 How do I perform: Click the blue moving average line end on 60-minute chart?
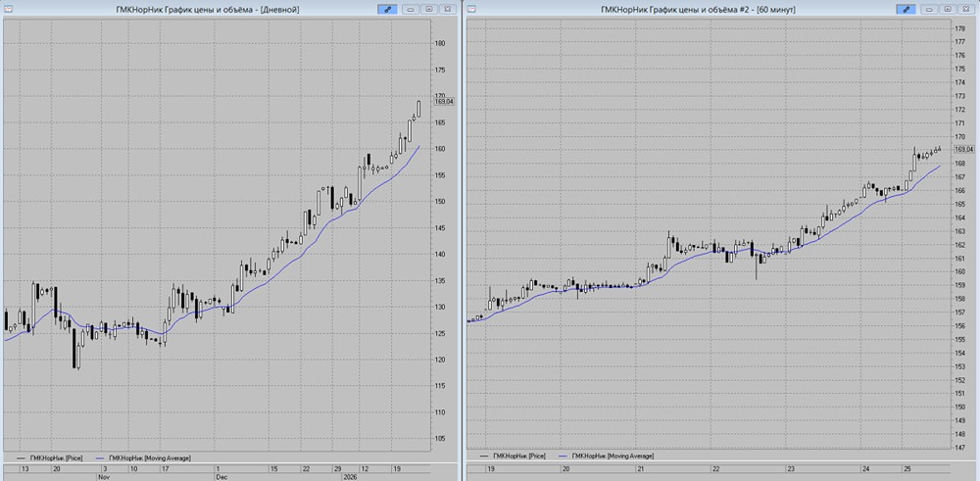pos(939,167)
